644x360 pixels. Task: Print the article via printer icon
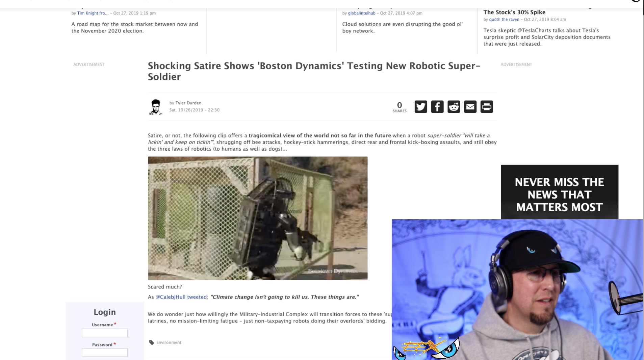487,107
